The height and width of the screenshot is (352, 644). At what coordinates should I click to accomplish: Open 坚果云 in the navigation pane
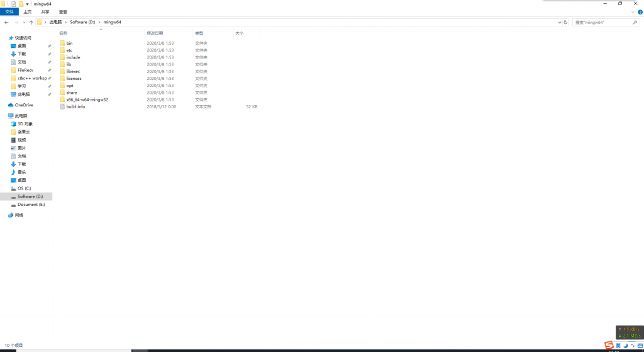pyautogui.click(x=23, y=132)
